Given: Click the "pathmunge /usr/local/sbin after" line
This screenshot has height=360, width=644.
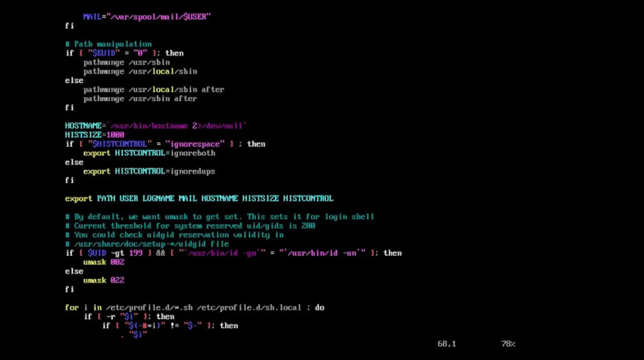Looking at the screenshot, I should pyautogui.click(x=153, y=89).
